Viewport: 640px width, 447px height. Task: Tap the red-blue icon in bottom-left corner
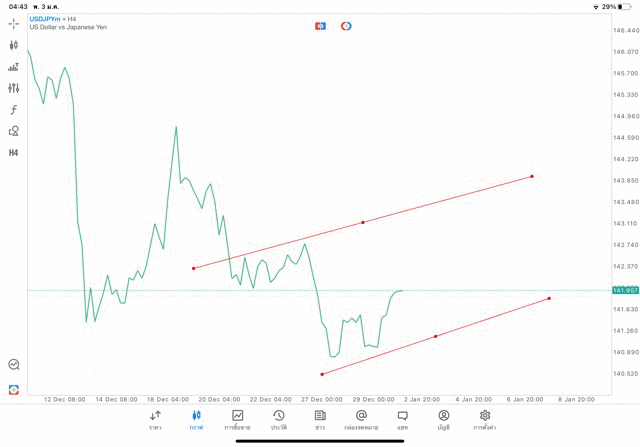click(14, 389)
